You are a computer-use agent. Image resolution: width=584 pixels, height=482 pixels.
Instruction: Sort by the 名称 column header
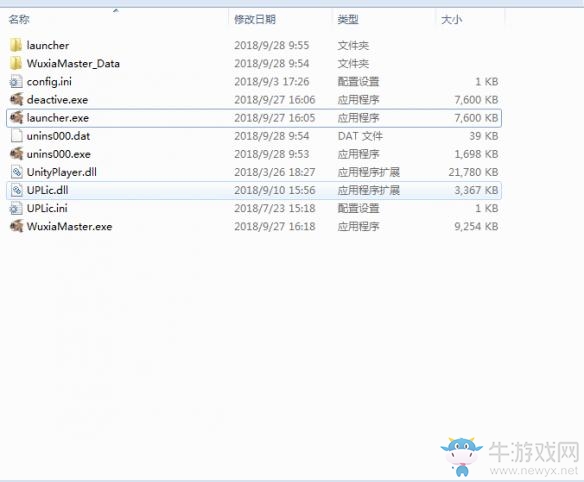click(x=19, y=19)
